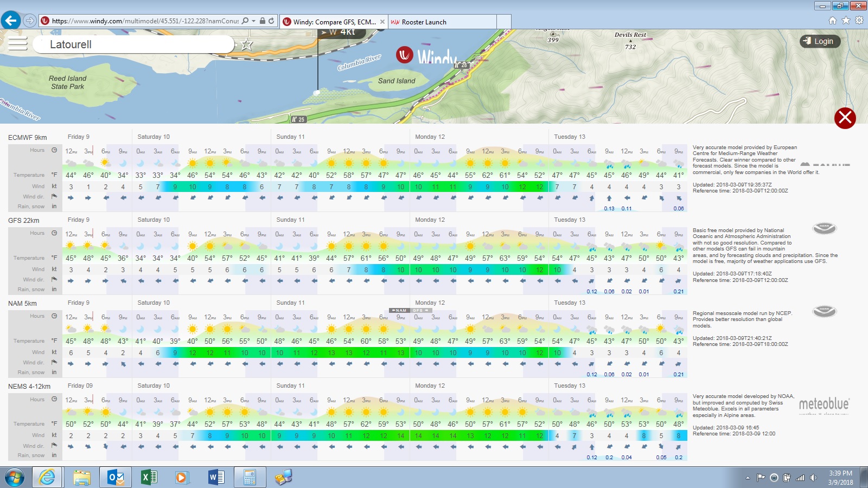868x488 pixels.
Task: Toggle GFS temperature unit °F
Action: [54, 258]
